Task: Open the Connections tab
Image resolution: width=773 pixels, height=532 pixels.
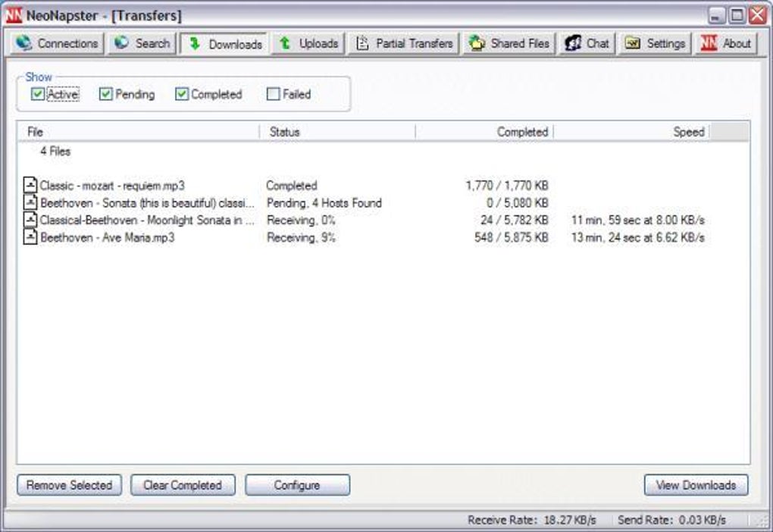Action: click(x=57, y=43)
